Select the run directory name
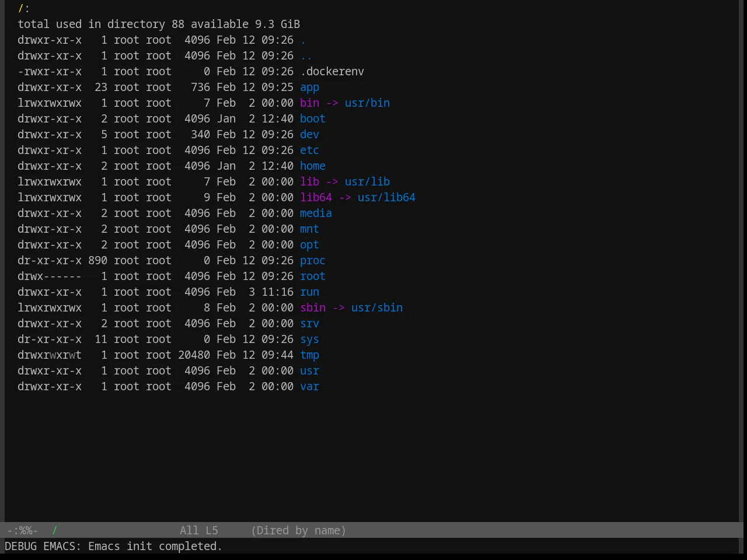This screenshot has width=747, height=560. tap(309, 292)
